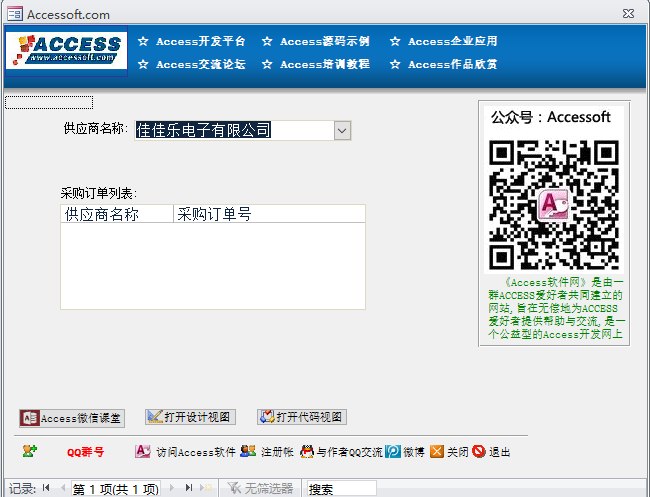Click the Access微信课堂 button
The image size is (650, 497).
(72, 418)
